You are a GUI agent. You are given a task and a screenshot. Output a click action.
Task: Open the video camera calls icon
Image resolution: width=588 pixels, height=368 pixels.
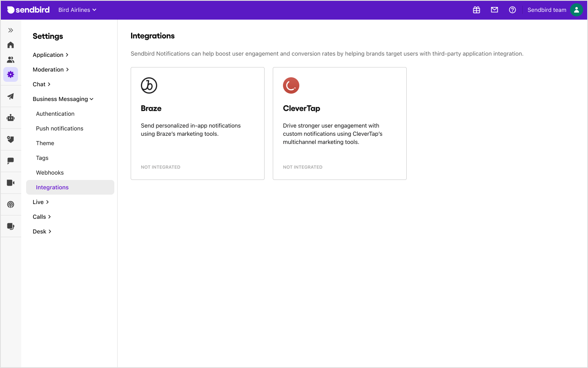click(x=11, y=183)
